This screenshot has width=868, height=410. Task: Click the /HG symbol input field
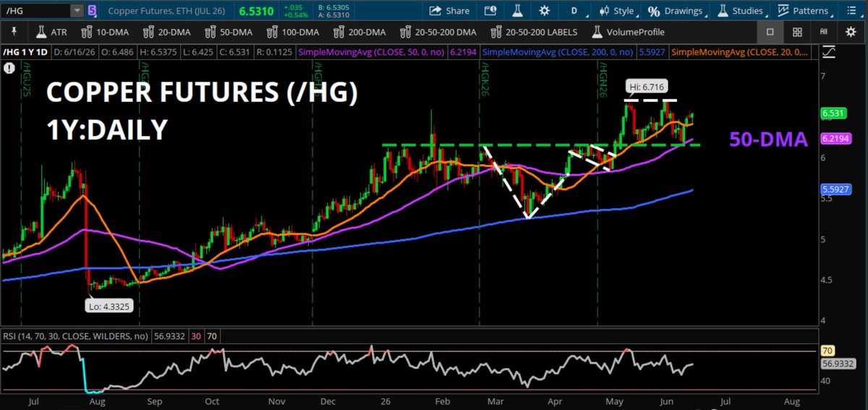tap(36, 11)
